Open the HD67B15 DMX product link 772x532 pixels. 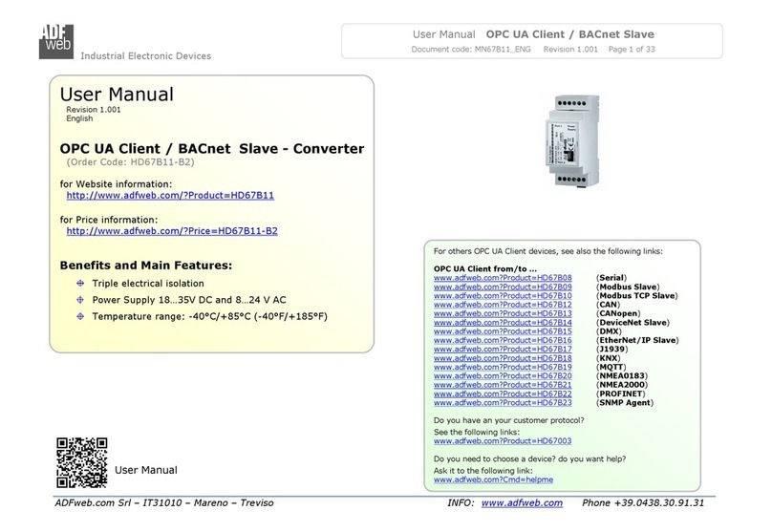[503, 331]
